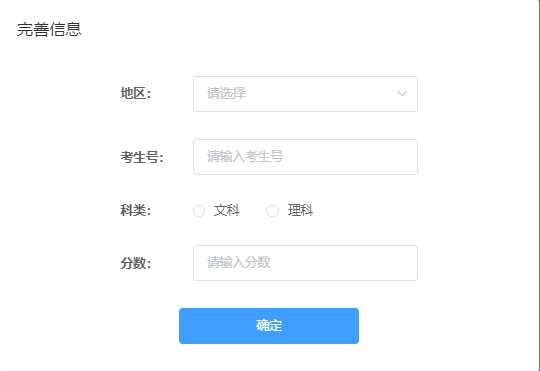The width and height of the screenshot is (540, 371).
Task: Choose the 文科 option label text
Action: (x=226, y=210)
